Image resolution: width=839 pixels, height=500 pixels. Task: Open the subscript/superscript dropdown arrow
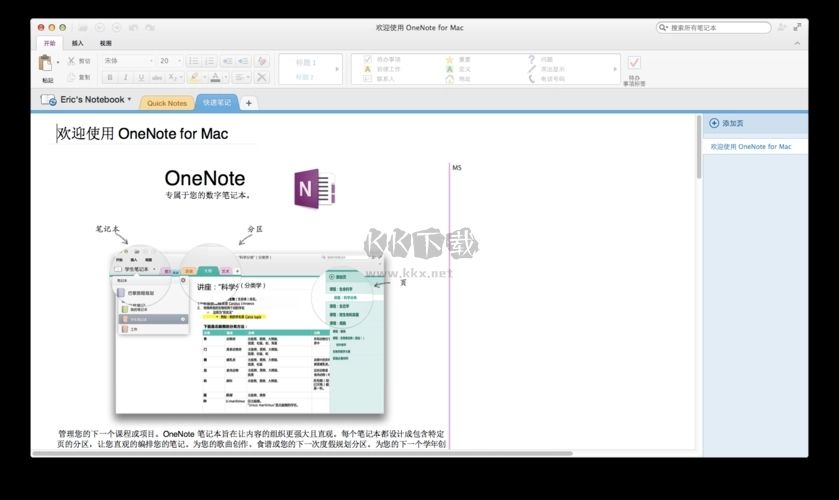coord(181,78)
